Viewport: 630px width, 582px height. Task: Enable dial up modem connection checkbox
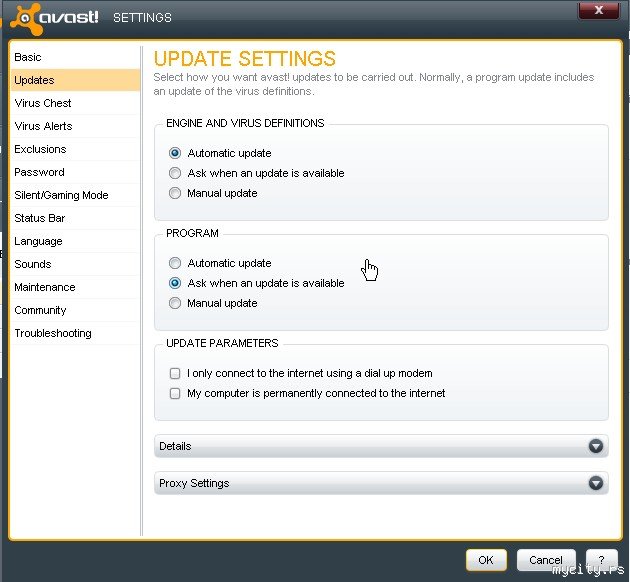click(x=175, y=373)
